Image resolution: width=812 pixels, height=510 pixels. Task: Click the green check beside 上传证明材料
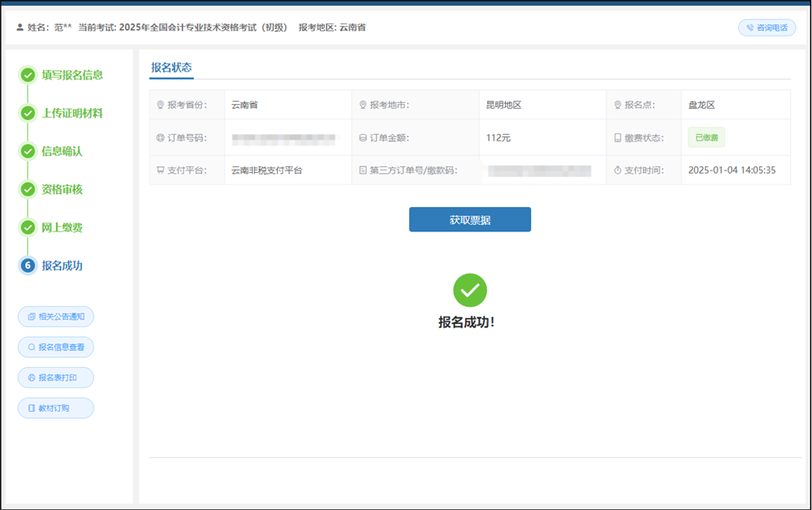coord(28,113)
